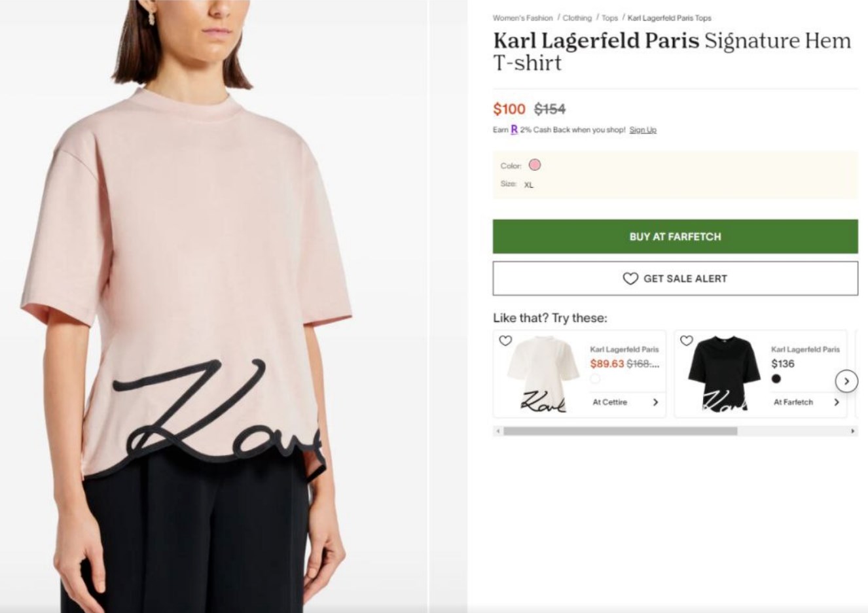Go to Women's Fashion breadcrumb
The image size is (868, 613).
522,18
